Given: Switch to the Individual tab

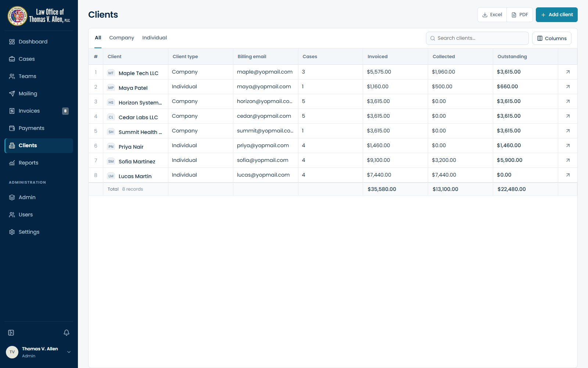Looking at the screenshot, I should coord(154,38).
